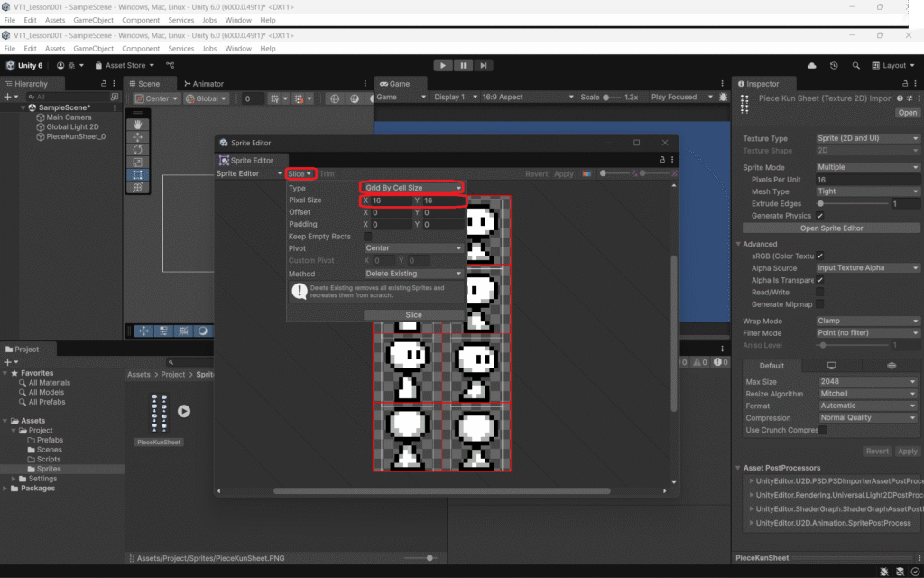Toggle the Hierarchy search-in-scene icon

115,97
